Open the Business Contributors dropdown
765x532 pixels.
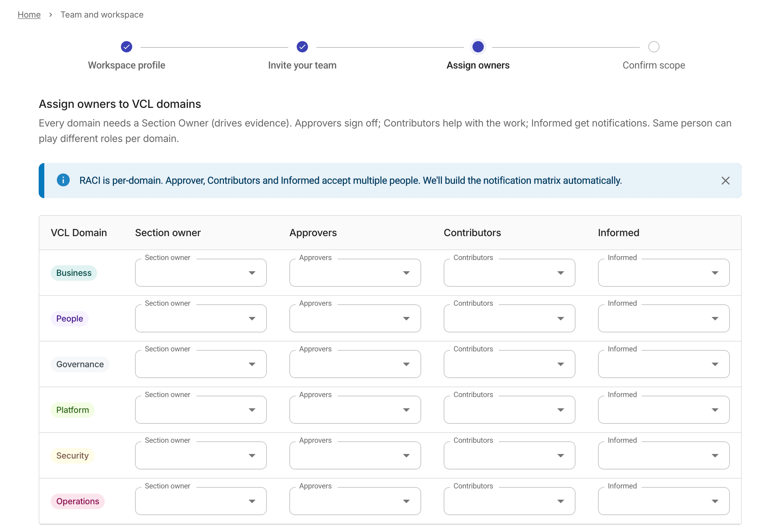tap(509, 273)
